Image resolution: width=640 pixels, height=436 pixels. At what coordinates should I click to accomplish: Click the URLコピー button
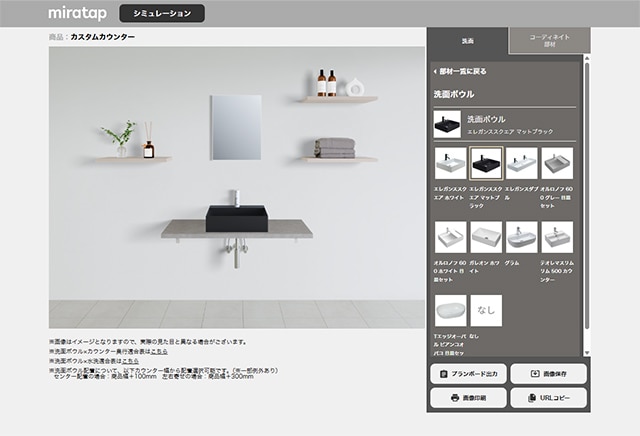(x=548, y=398)
